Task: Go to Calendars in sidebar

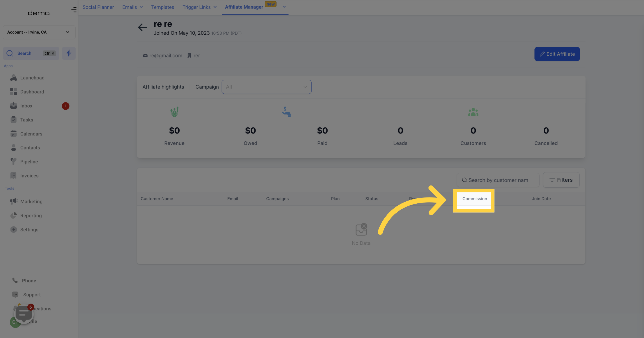Action: click(31, 134)
